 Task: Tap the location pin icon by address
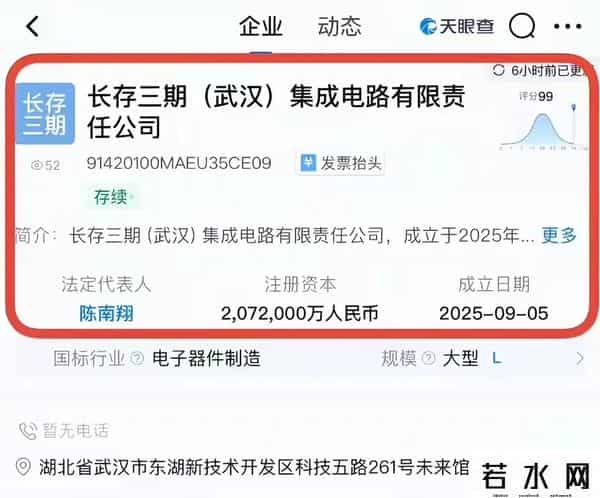[24, 466]
